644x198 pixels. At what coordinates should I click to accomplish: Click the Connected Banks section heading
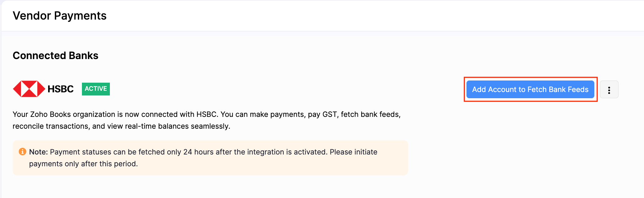click(56, 56)
